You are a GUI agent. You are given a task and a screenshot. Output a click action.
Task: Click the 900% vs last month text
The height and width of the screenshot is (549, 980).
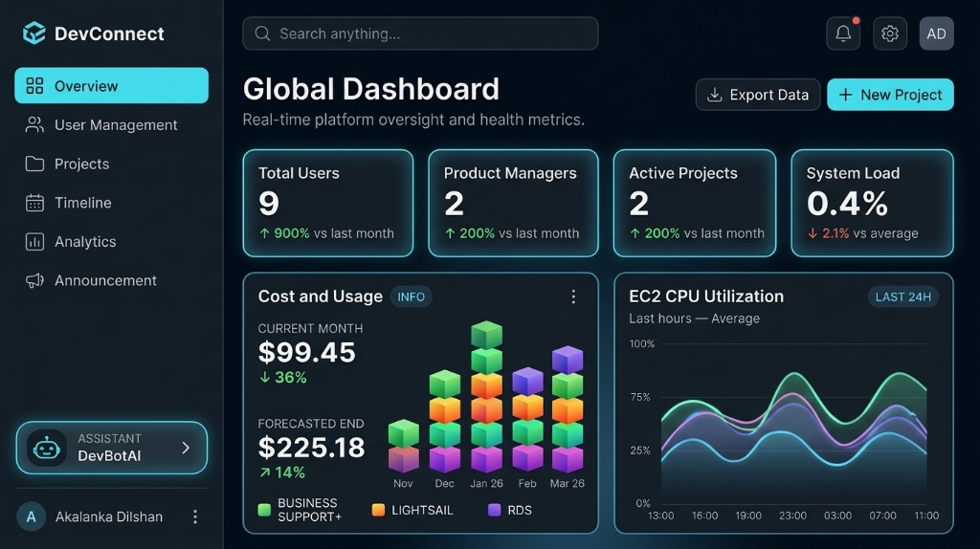(x=327, y=233)
